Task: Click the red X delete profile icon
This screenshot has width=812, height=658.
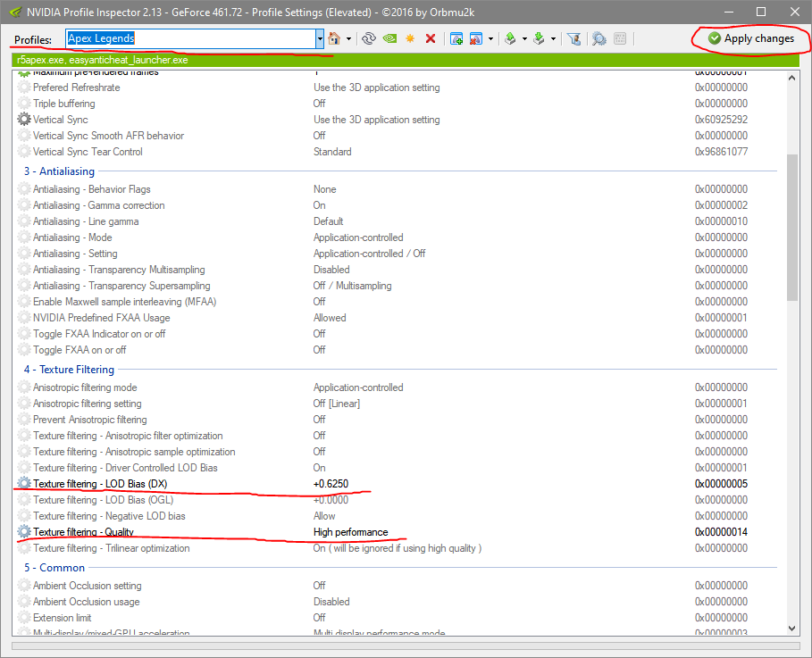Action: 431,38
